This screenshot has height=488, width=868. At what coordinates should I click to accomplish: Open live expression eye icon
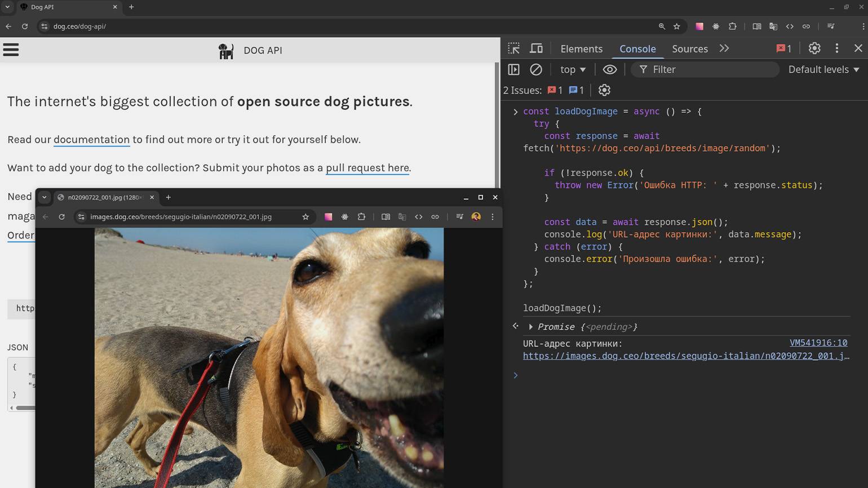click(x=610, y=69)
